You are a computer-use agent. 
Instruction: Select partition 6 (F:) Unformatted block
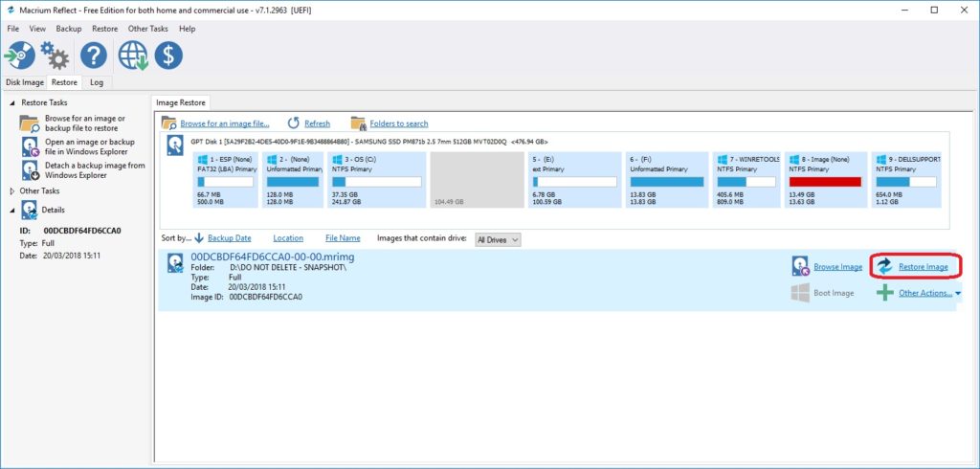[668, 180]
